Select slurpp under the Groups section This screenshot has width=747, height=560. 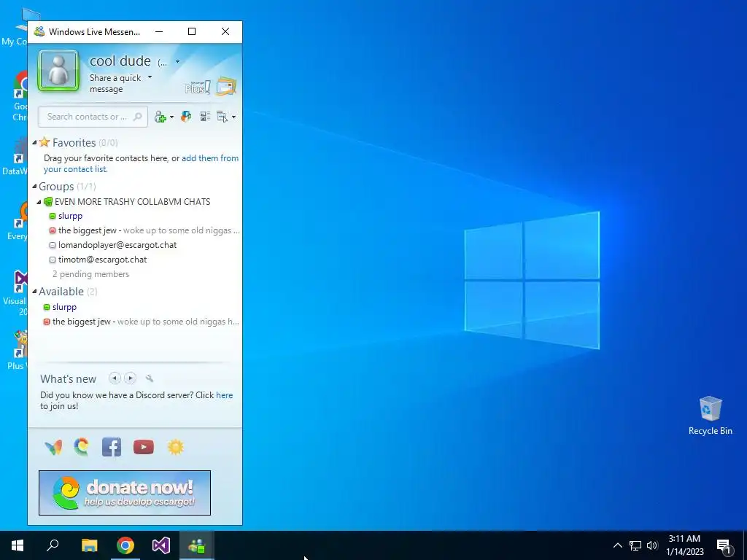[x=70, y=216]
